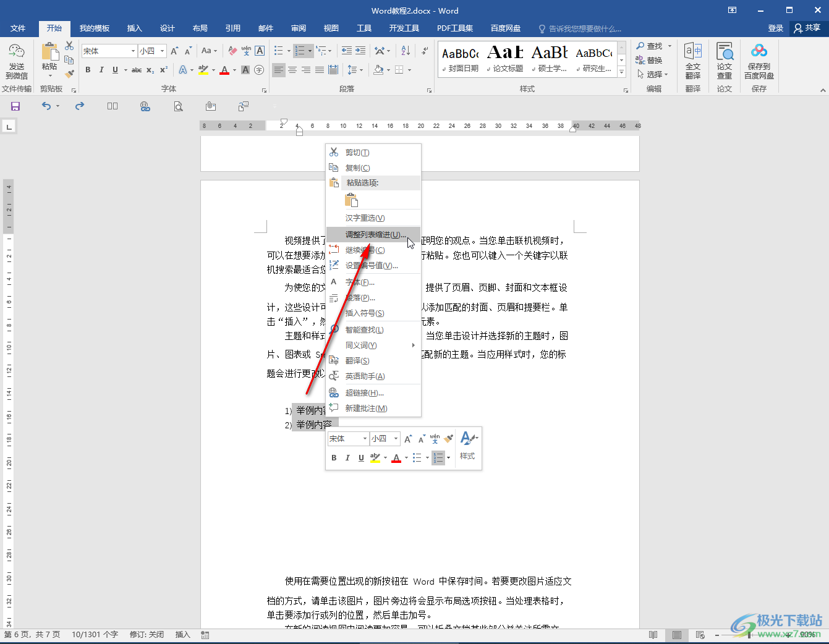The width and height of the screenshot is (829, 644).
Task: Toggle character border A icon
Action: point(260,51)
